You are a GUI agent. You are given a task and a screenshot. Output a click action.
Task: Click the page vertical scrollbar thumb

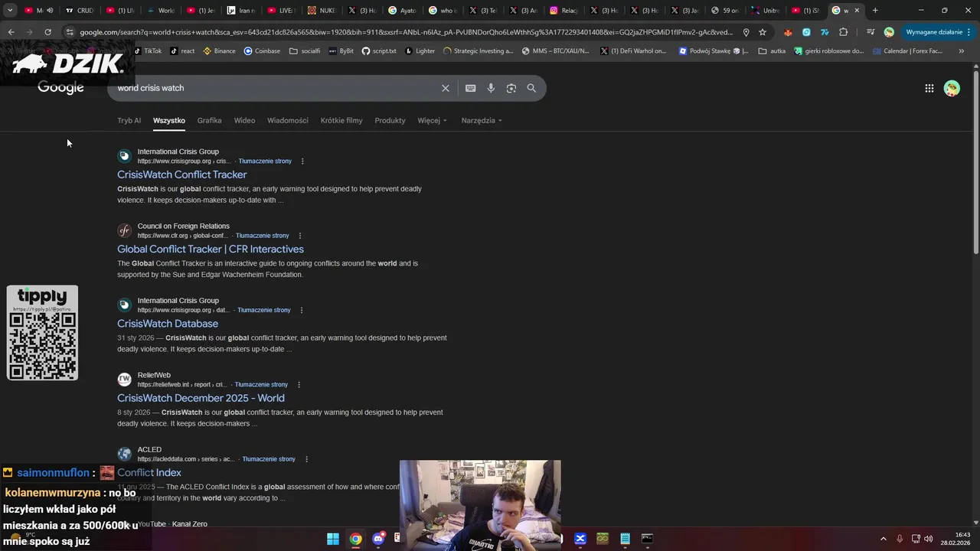click(975, 161)
